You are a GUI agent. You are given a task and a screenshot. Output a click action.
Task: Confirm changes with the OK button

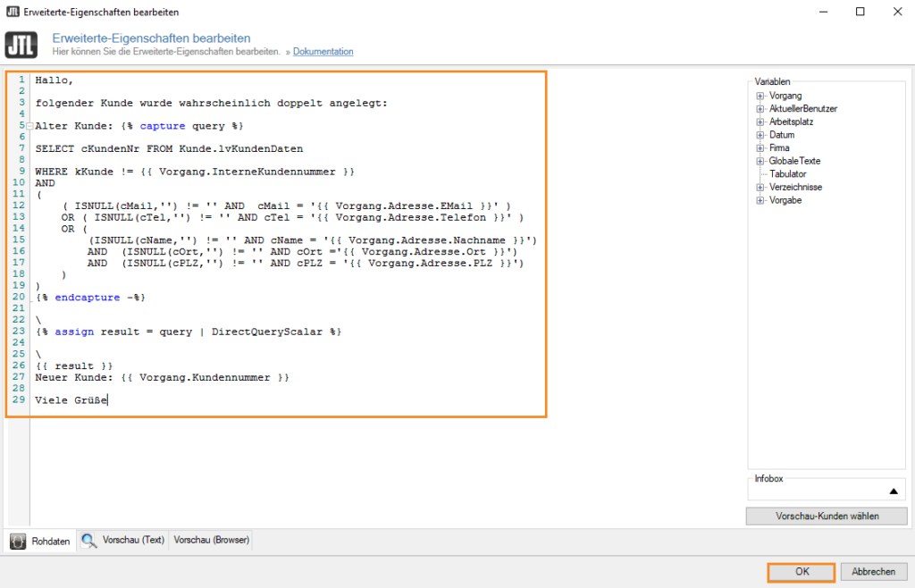(801, 572)
